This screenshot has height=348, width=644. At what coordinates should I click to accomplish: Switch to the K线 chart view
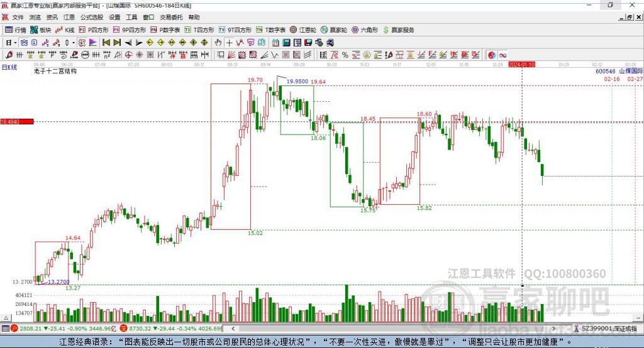65,30
